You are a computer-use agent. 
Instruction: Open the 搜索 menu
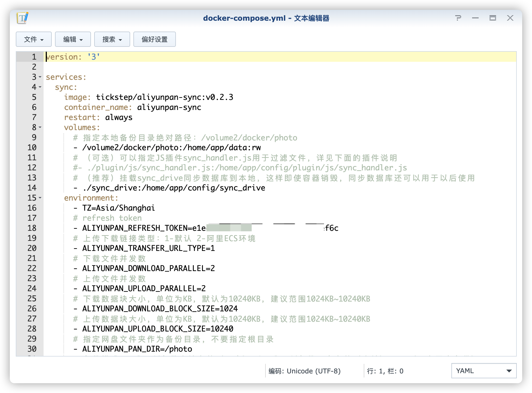[x=112, y=39]
